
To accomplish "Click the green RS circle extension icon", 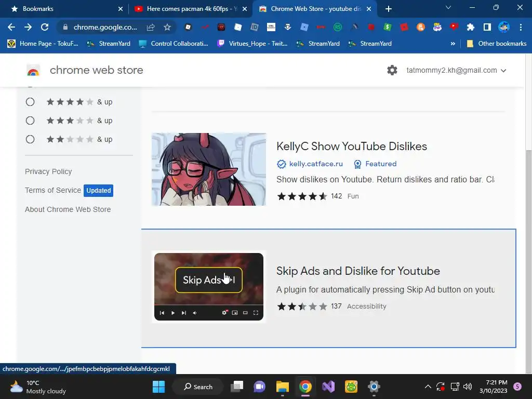I will (338, 27).
